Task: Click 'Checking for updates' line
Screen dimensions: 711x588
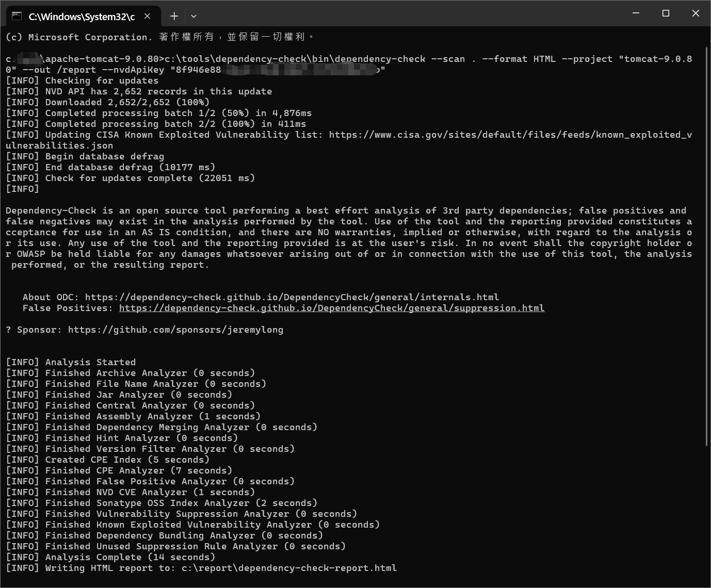Action: [82, 80]
